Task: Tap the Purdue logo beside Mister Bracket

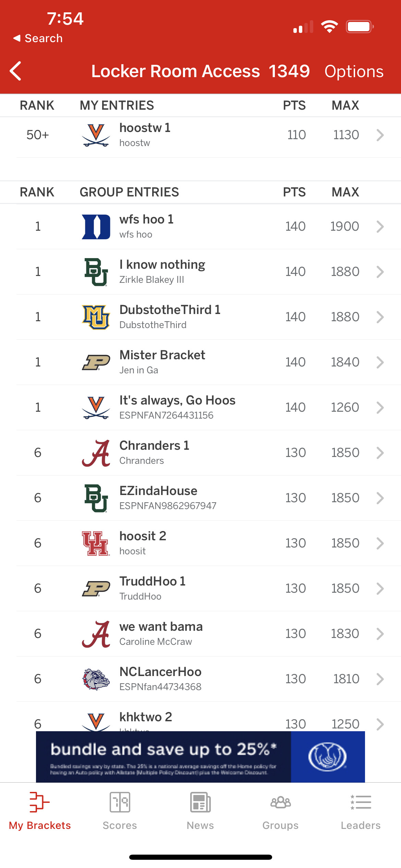Action: pyautogui.click(x=96, y=362)
